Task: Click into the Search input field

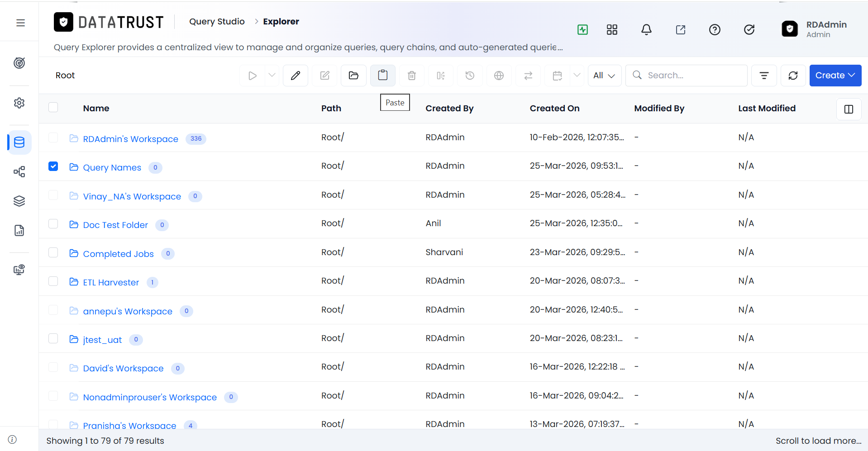Action: (x=686, y=75)
